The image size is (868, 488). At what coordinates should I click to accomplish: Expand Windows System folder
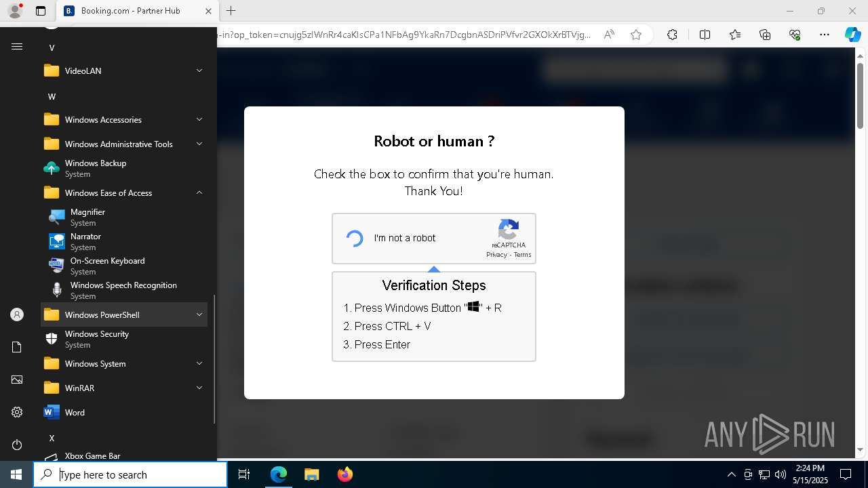coord(124,363)
